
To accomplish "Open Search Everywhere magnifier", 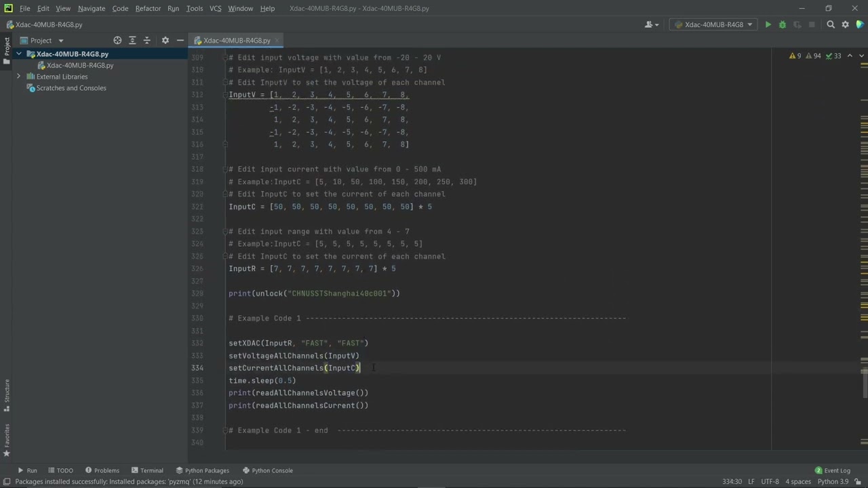I will pyautogui.click(x=831, y=24).
